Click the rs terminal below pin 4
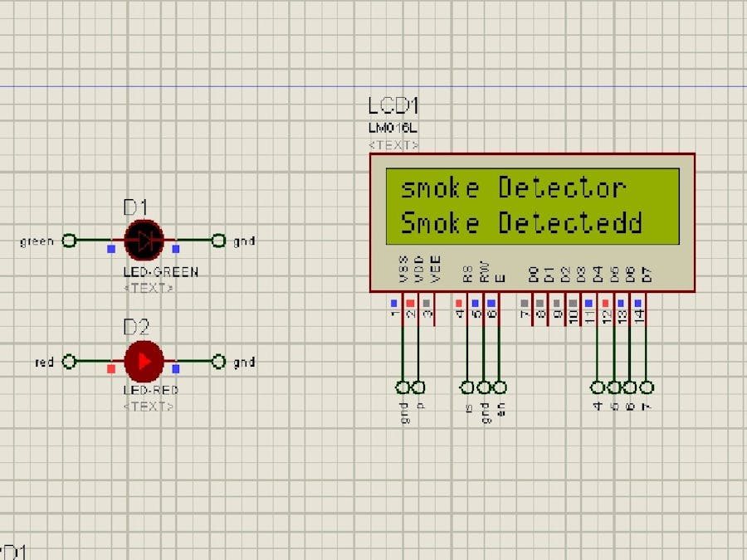This screenshot has height=560, width=747. (x=466, y=387)
